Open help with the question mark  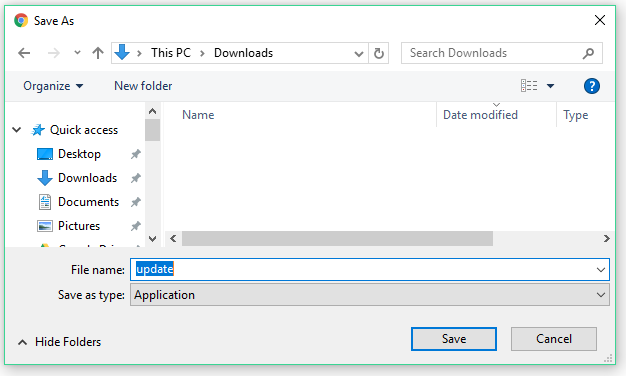pos(592,86)
